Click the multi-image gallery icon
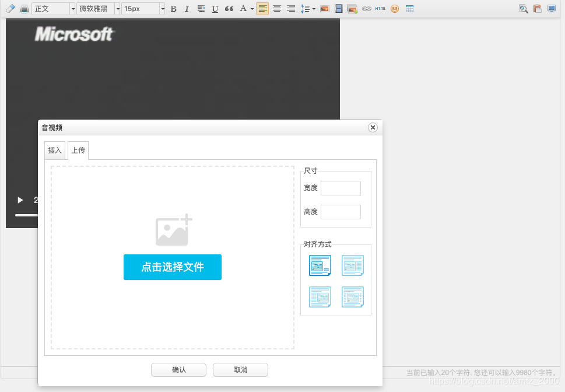 click(x=352, y=9)
